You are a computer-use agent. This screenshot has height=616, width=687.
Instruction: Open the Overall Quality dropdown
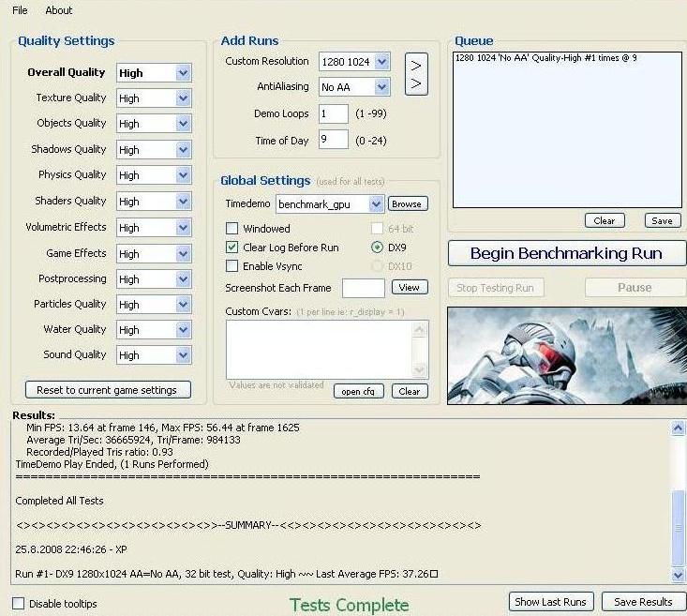pyautogui.click(x=183, y=72)
